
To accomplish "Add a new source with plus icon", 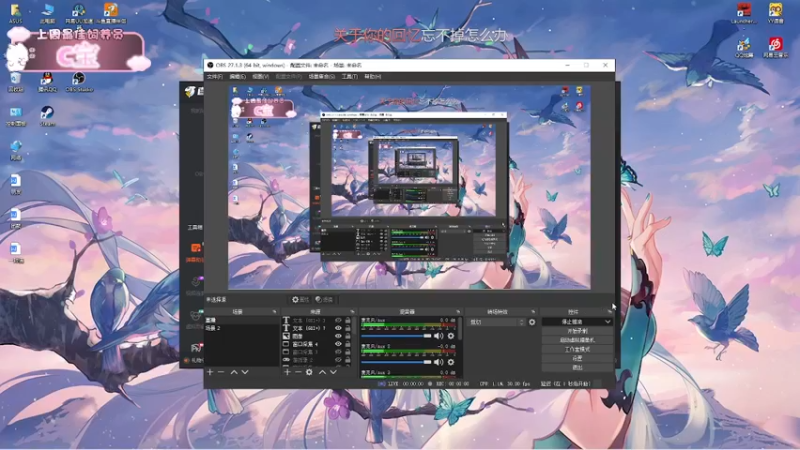I will (287, 372).
